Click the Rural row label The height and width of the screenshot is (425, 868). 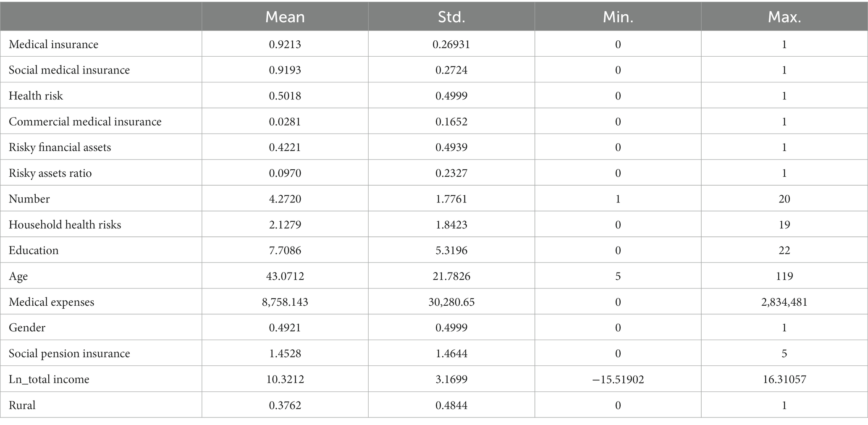(22, 405)
